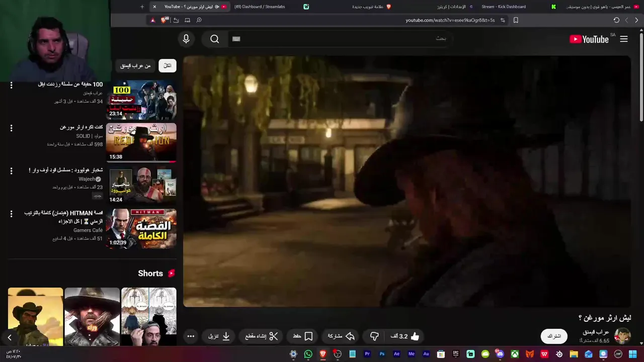Open WhatsApp from the taskbar
Viewport: 644px width, 362px height.
pyautogui.click(x=308, y=354)
